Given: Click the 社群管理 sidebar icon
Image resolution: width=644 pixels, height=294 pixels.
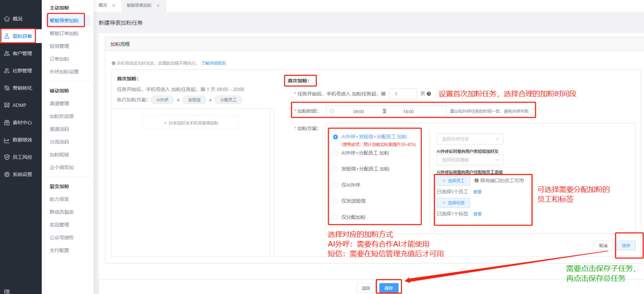Looking at the screenshot, I should click(7, 71).
